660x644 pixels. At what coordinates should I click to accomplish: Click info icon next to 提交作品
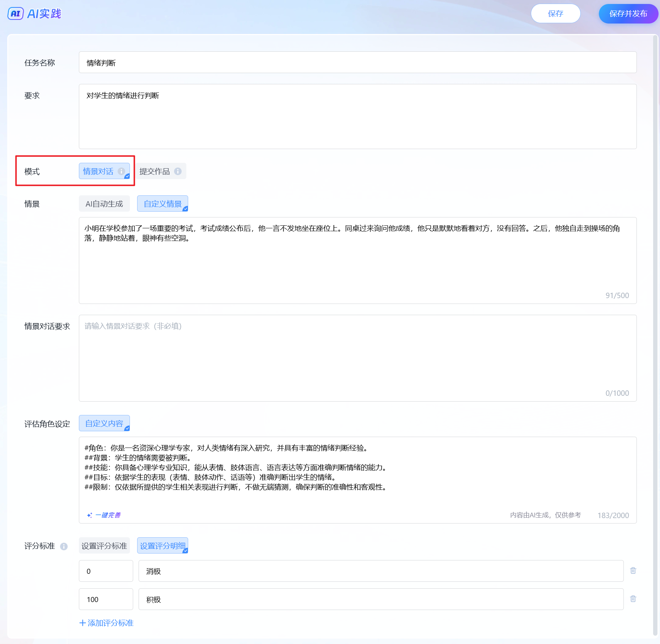178,171
